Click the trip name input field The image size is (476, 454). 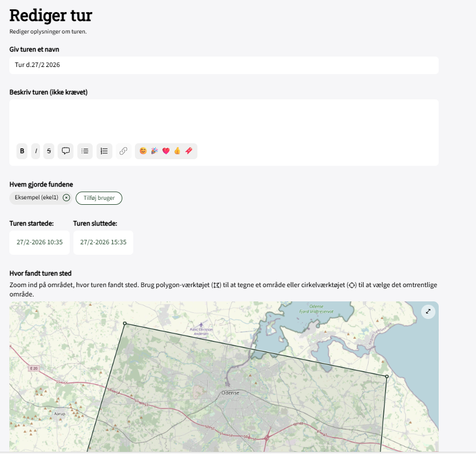(x=224, y=65)
